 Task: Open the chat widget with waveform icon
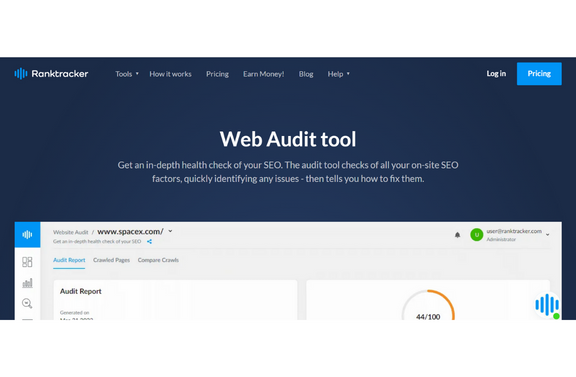[547, 305]
